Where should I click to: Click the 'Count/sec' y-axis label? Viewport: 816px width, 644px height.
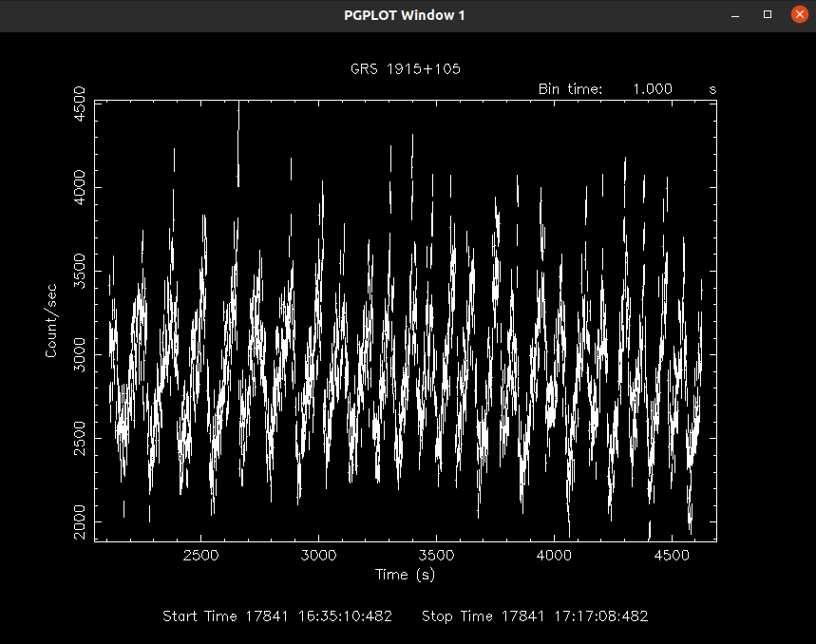(51, 321)
